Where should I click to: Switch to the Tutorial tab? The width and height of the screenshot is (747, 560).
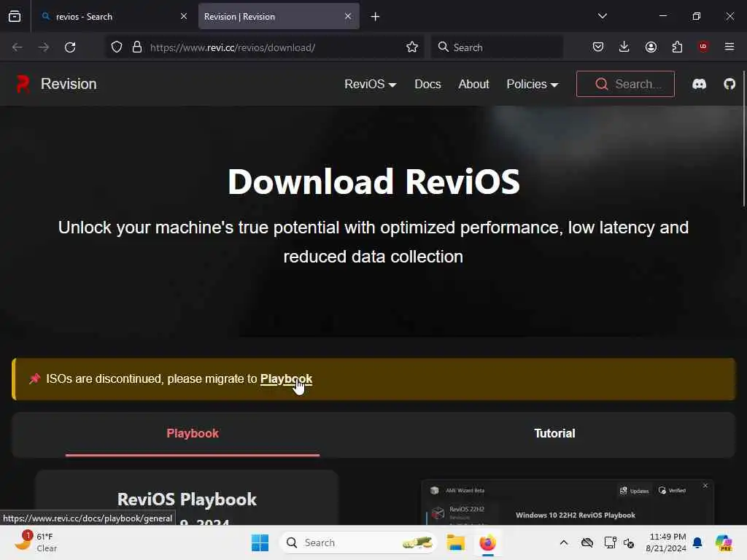pyautogui.click(x=554, y=433)
